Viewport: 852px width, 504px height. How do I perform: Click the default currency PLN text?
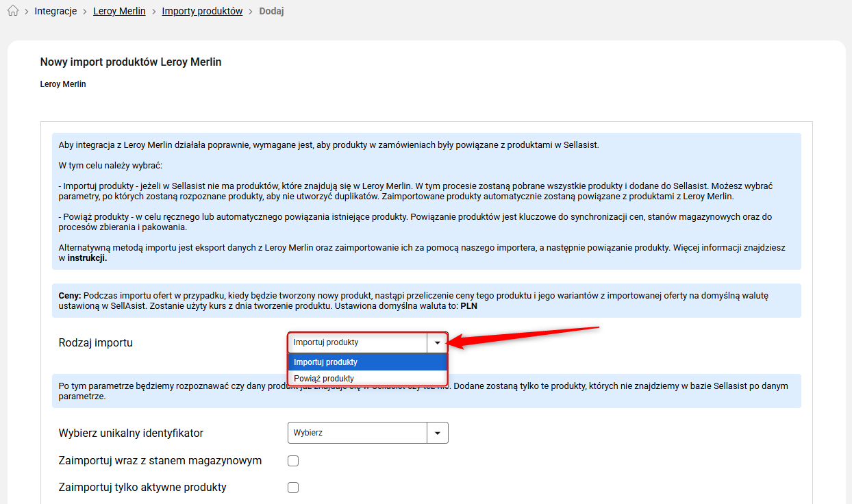coord(468,306)
